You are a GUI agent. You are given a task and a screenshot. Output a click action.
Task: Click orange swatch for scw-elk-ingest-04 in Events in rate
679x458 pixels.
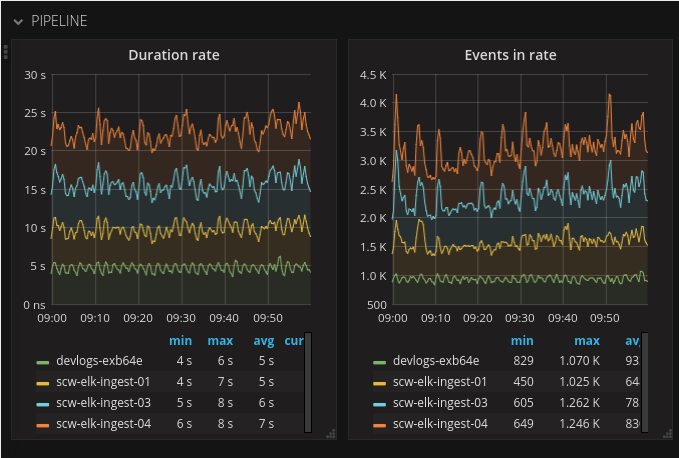[x=379, y=426]
